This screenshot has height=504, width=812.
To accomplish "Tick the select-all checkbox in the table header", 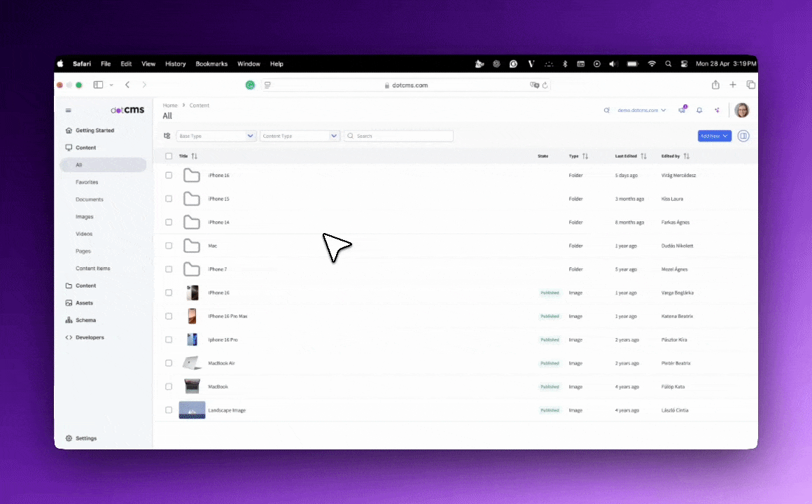I will [169, 156].
